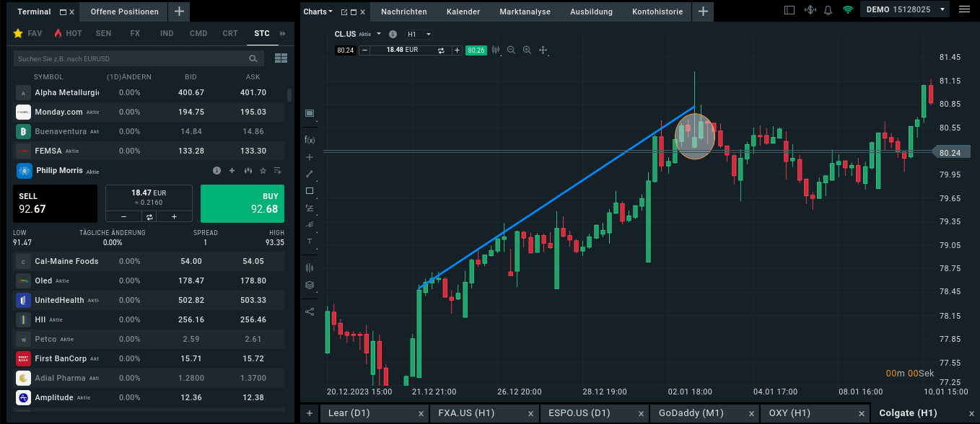980x424 pixels.
Task: Select the rectangle drawing tool
Action: [x=309, y=190]
